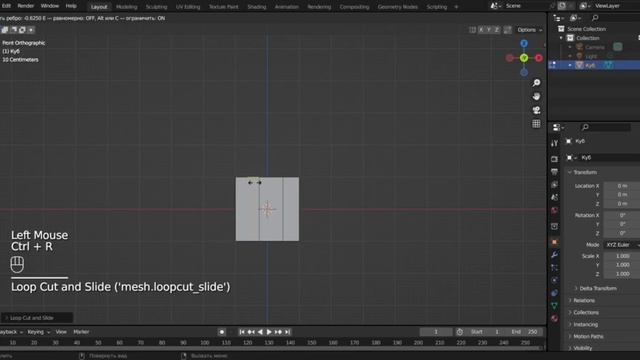
Task: Open the Physics properties tab icon
Action: (x=554, y=280)
